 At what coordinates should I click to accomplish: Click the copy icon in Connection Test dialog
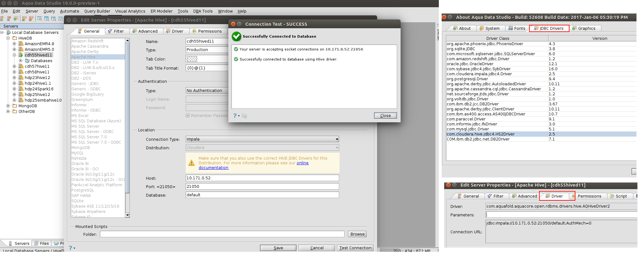(244, 116)
